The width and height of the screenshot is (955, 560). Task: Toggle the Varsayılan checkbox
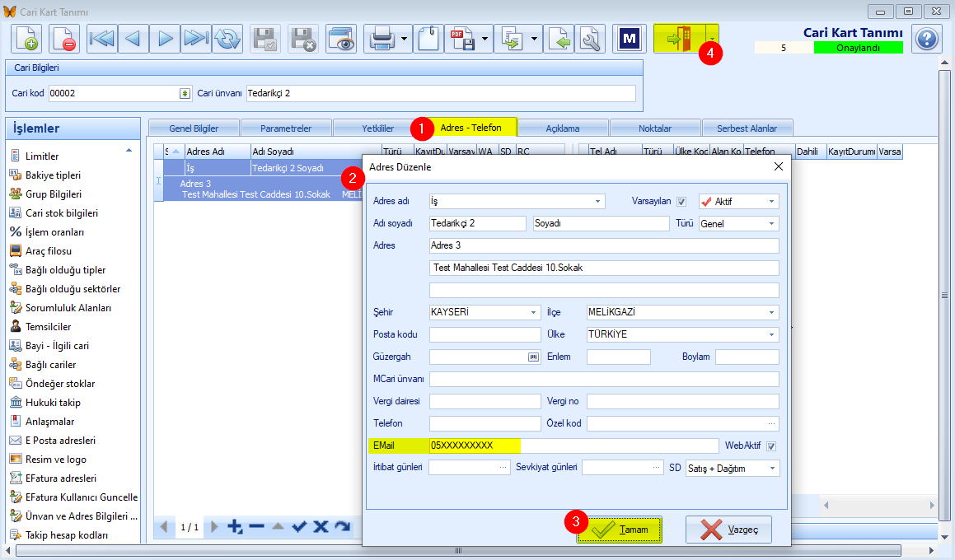tap(681, 202)
